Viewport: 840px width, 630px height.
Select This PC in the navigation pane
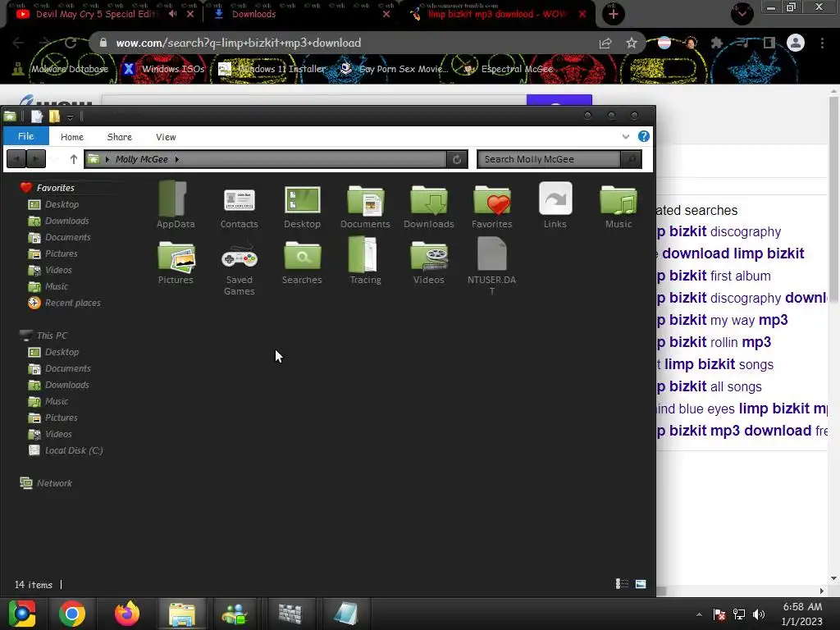pyautogui.click(x=43, y=336)
